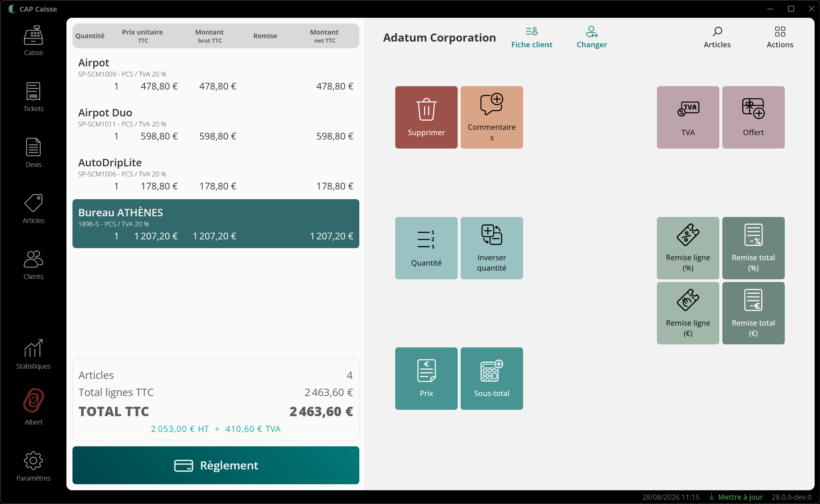Delete line with Supprimer tile

click(426, 117)
